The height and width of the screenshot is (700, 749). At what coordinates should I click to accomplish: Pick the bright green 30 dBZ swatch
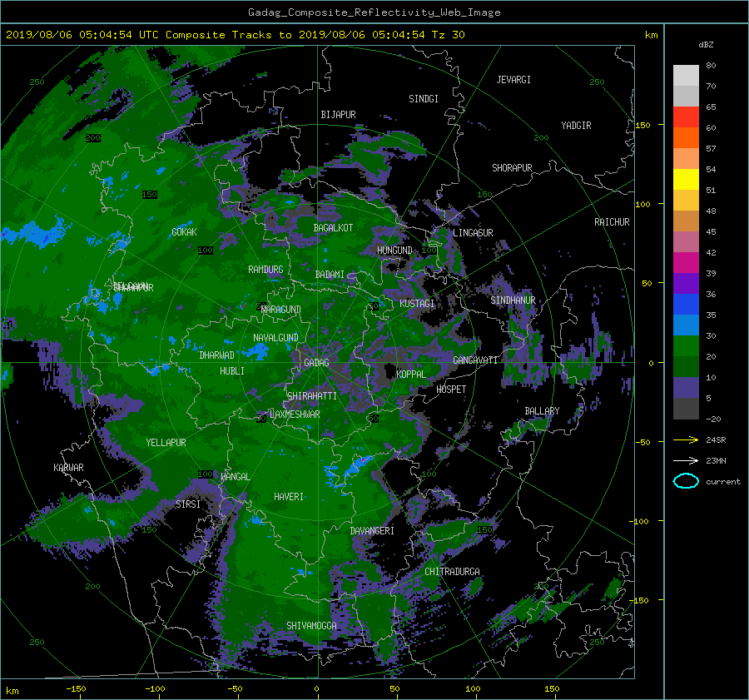[686, 346]
